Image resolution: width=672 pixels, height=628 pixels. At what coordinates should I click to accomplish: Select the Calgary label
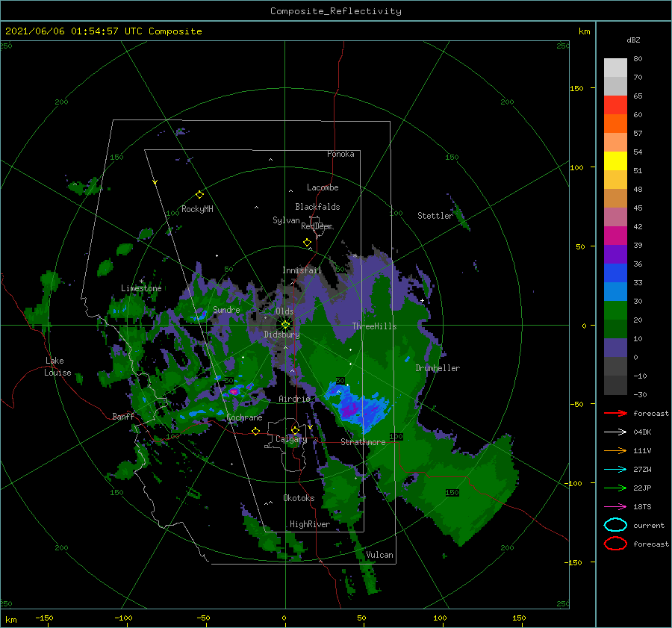[291, 439]
